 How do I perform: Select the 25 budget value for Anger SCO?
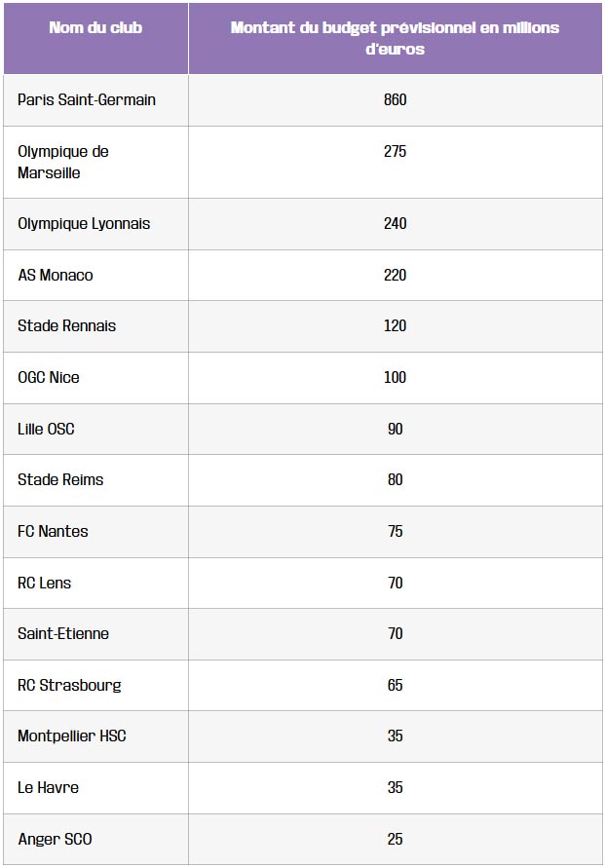tap(395, 840)
